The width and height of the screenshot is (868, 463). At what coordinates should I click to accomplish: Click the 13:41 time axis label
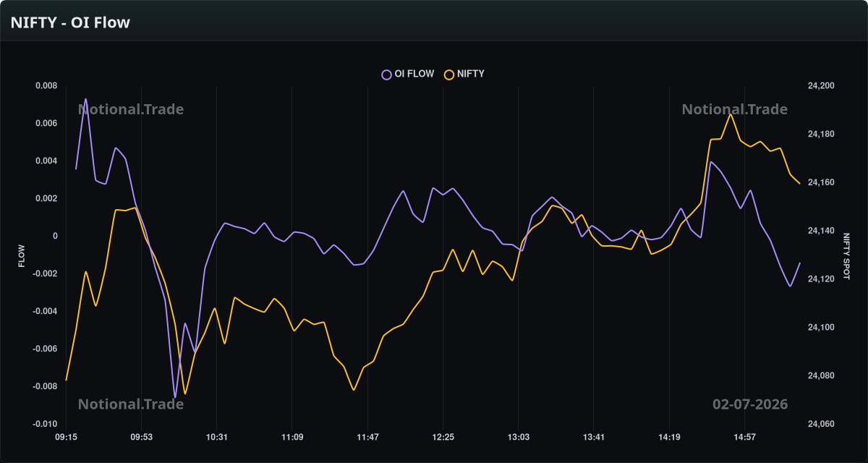594,437
